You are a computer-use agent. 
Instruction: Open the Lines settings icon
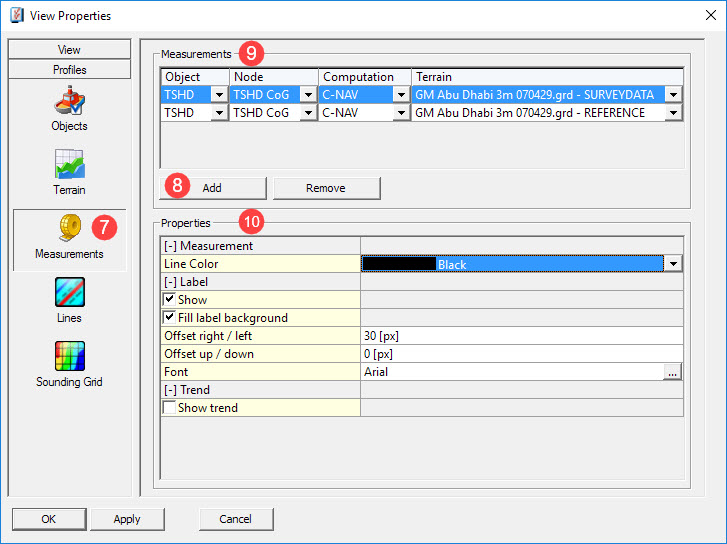(69, 293)
